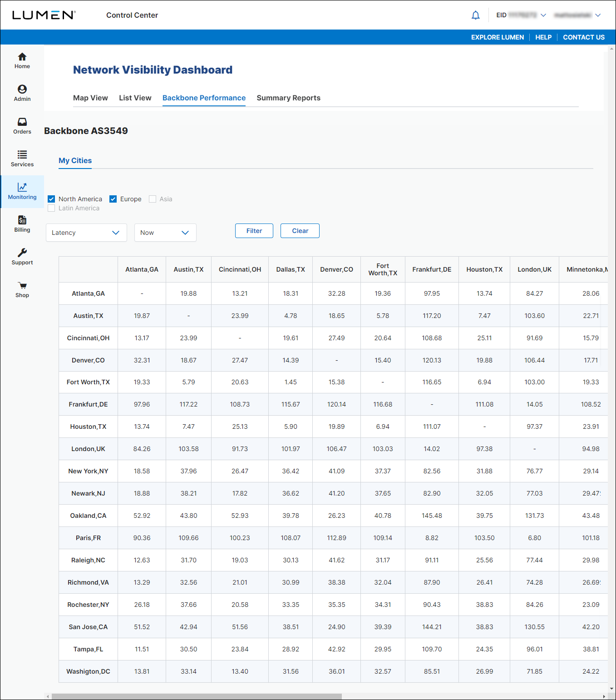This screenshot has height=700, width=616.
Task: Click the 1.45 latency value
Action: 291,382
